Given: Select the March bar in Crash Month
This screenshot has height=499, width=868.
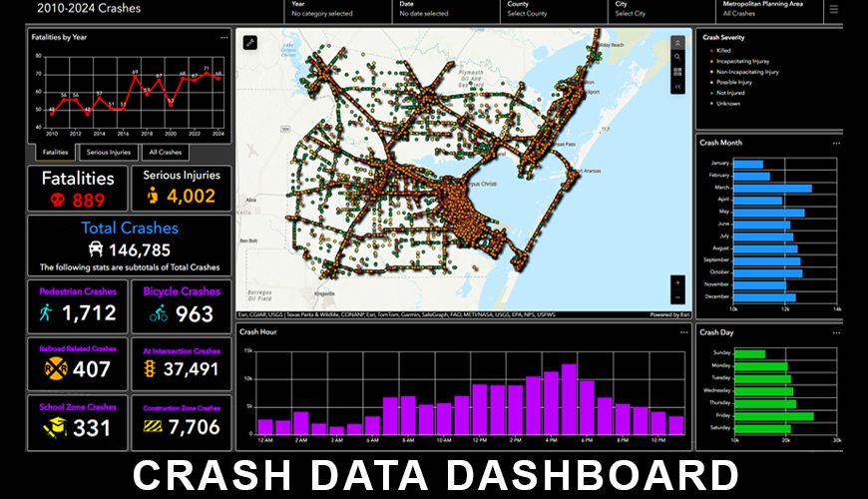Looking at the screenshot, I should [x=773, y=189].
